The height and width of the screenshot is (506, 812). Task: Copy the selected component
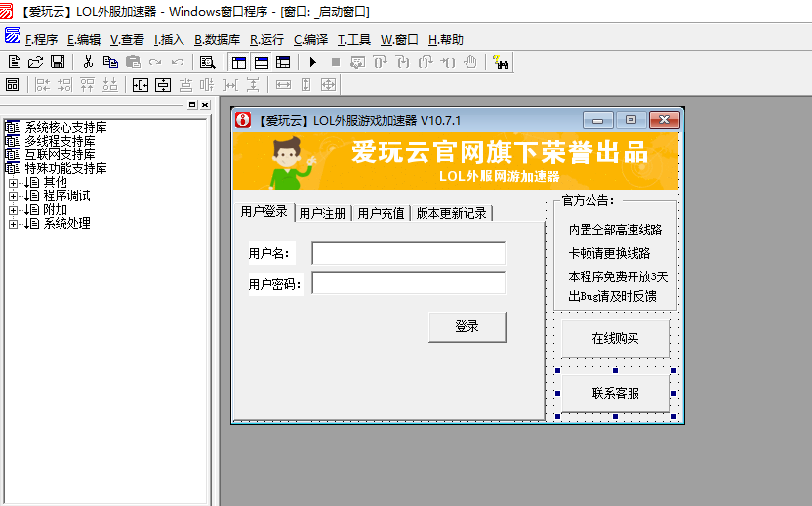(x=110, y=63)
